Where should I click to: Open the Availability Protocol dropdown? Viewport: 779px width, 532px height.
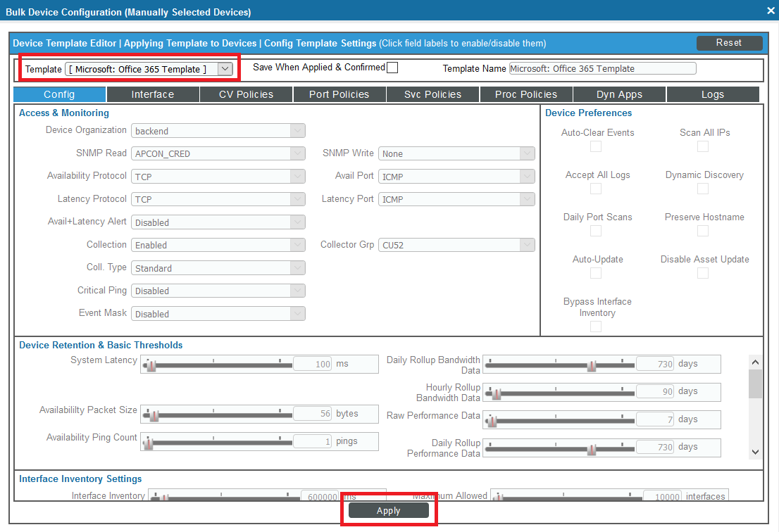(218, 177)
